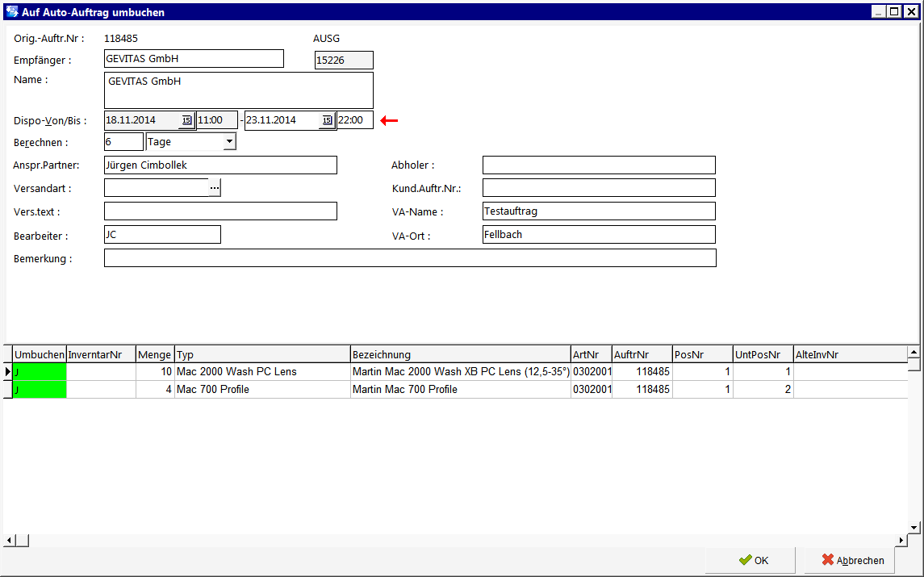Click the Bezeichnung column header

(460, 354)
